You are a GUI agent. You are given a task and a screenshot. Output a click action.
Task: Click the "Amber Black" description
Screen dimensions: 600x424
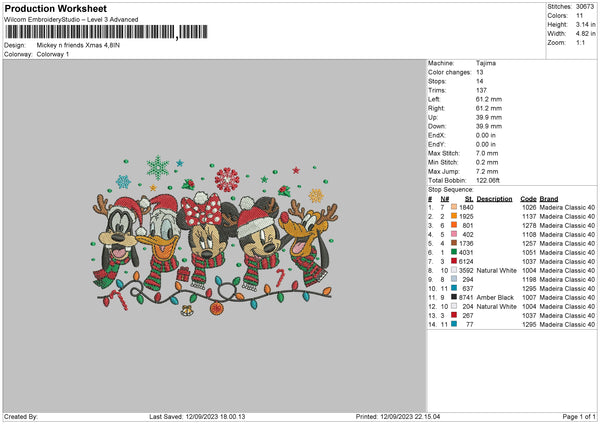tap(495, 297)
